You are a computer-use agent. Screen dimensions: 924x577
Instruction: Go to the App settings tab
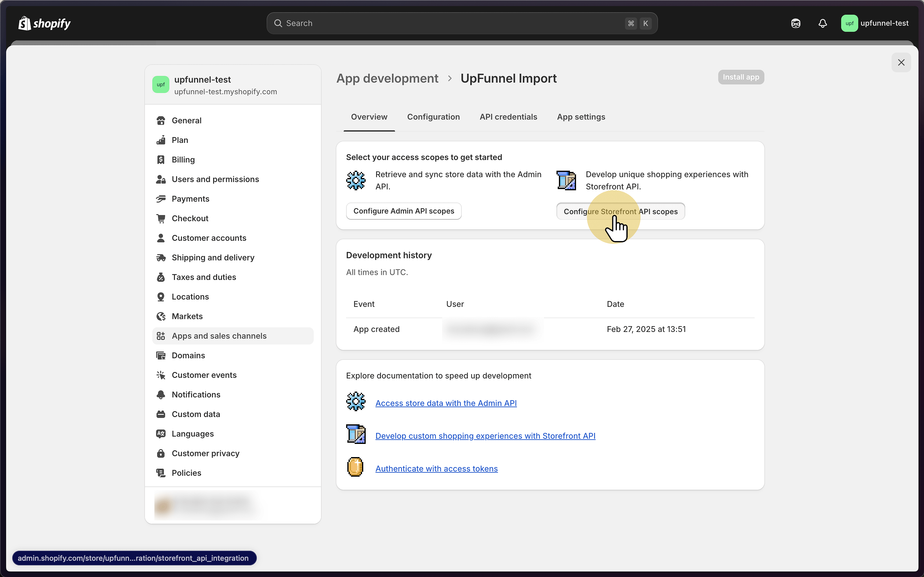pos(581,117)
